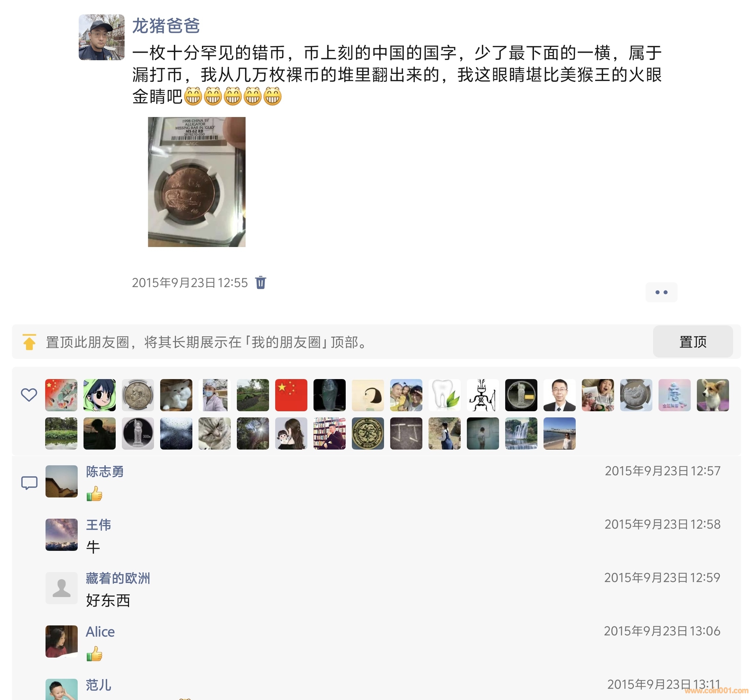This screenshot has height=700, width=753.
Task: Click the trash delete icon beside post date
Action: (260, 282)
